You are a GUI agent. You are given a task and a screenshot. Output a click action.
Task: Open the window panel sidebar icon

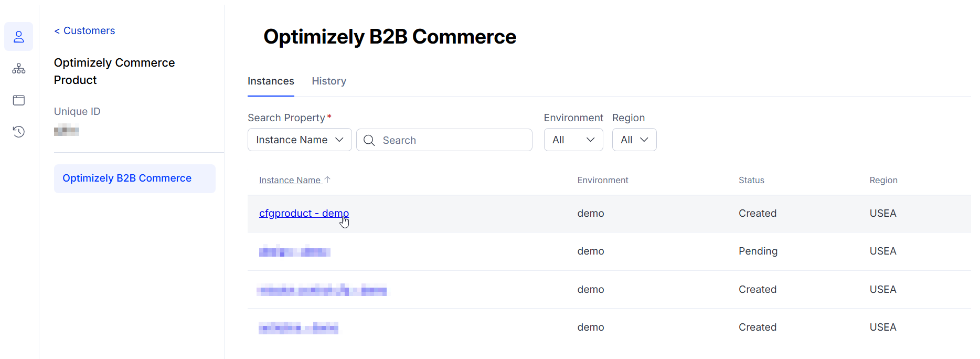tap(19, 100)
